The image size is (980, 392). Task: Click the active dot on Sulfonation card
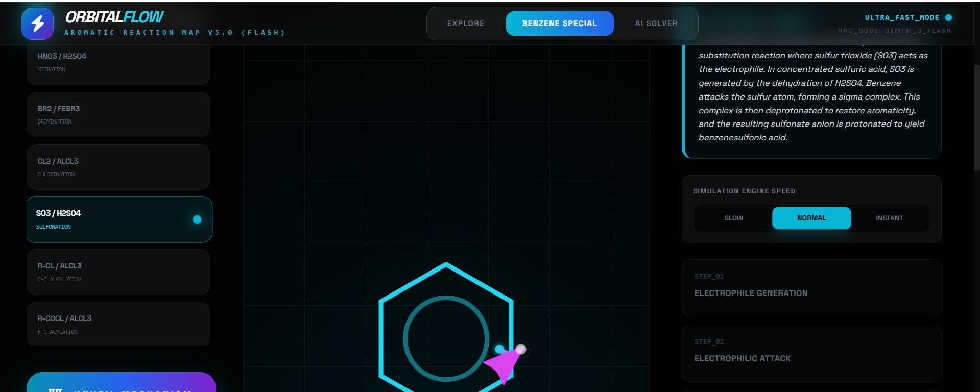[x=197, y=219]
